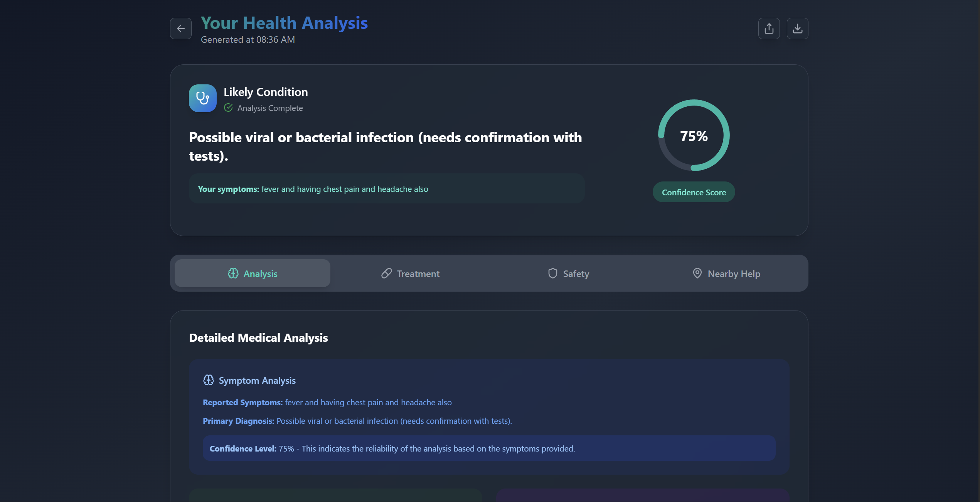Screen dimensions: 980x502
Task: Click the Your Health Analysis heading
Action: pyautogui.click(x=284, y=23)
